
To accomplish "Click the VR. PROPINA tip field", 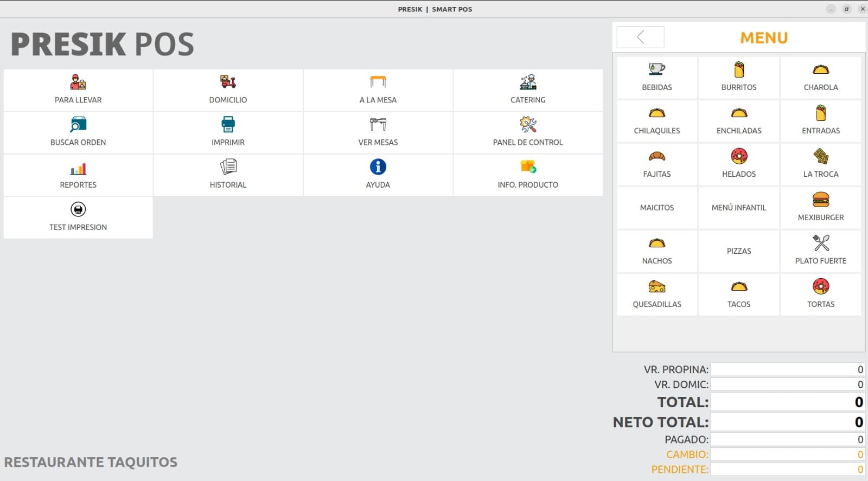I will coord(788,369).
